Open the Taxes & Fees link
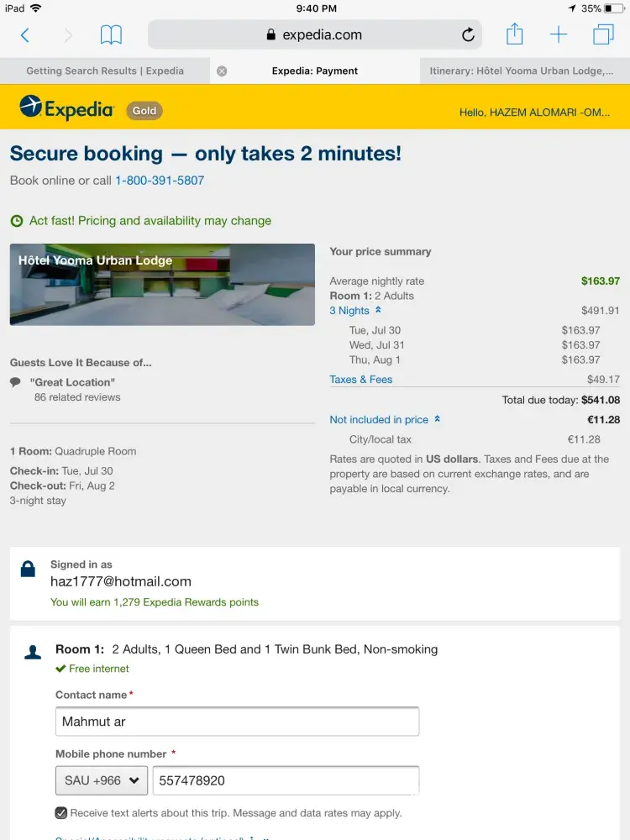 pos(361,380)
